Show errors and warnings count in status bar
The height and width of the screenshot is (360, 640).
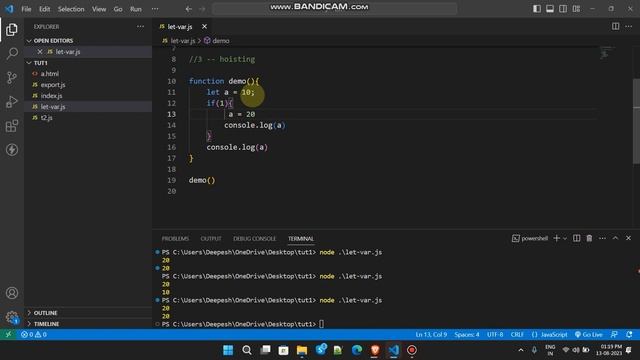[x=33, y=335]
